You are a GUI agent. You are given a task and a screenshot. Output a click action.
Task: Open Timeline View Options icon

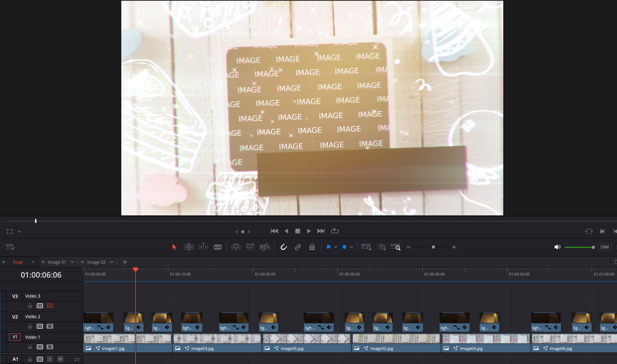(x=10, y=247)
